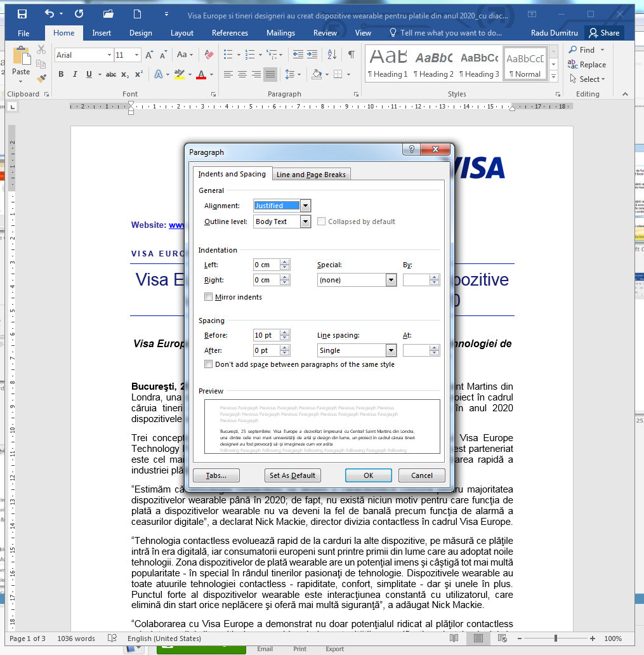Click the Sort icon in Paragraph group

332,55
